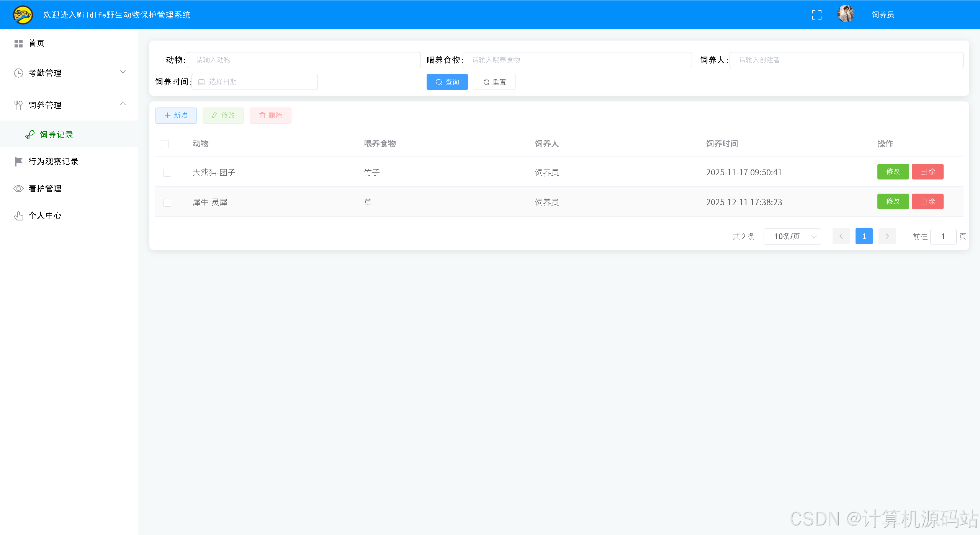Collapse the 饲养管理 menu chevron
Screen dimensions: 980x535
tap(123, 104)
